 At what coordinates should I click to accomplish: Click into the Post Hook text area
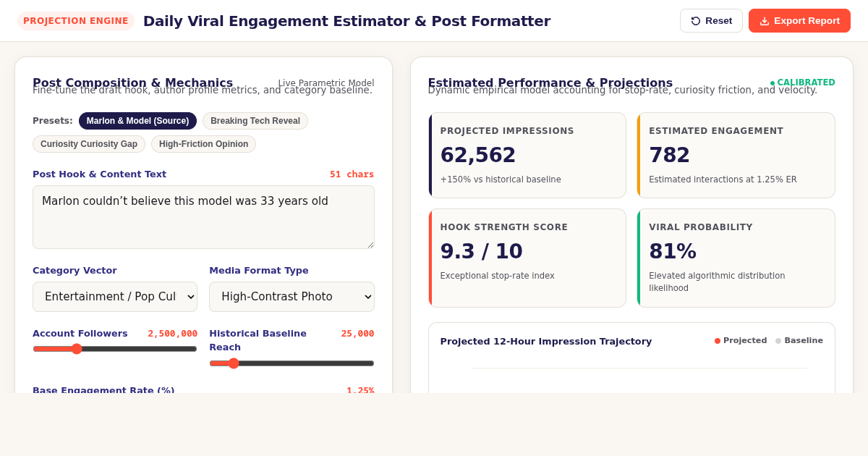[203, 217]
